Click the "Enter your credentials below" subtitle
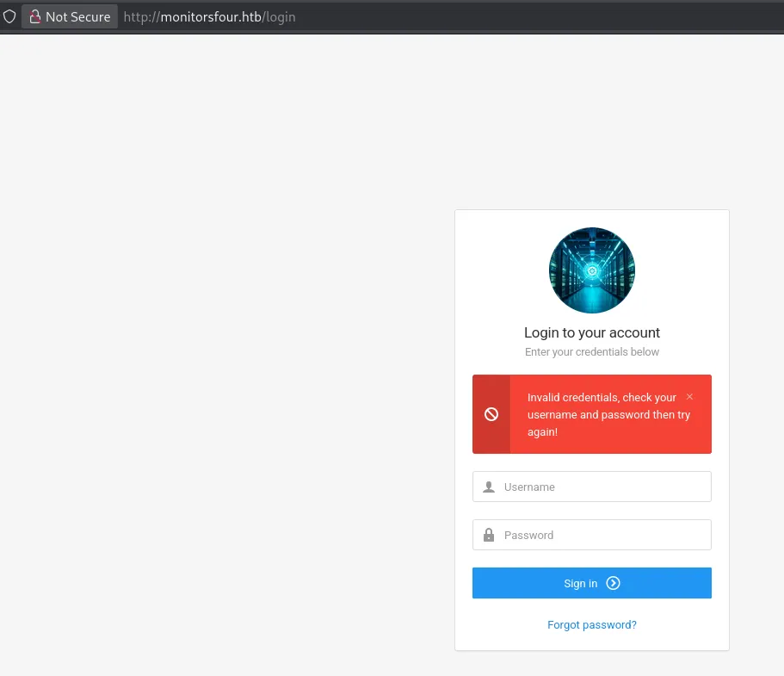Screen dimensions: 784x676 (x=592, y=352)
